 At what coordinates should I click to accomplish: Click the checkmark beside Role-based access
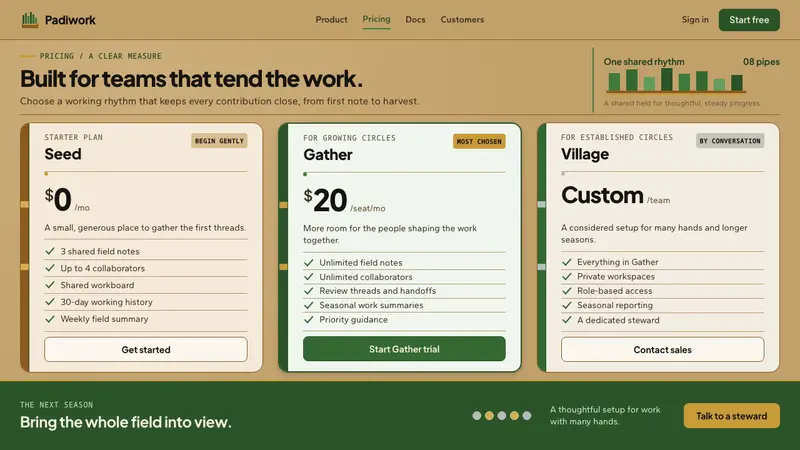click(x=567, y=291)
